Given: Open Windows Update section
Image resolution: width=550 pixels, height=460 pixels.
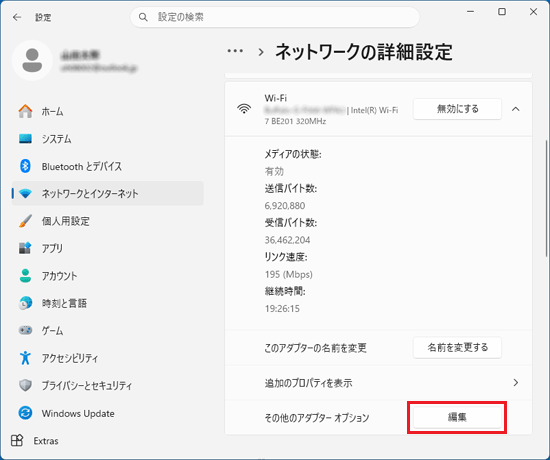Looking at the screenshot, I should (x=107, y=413).
